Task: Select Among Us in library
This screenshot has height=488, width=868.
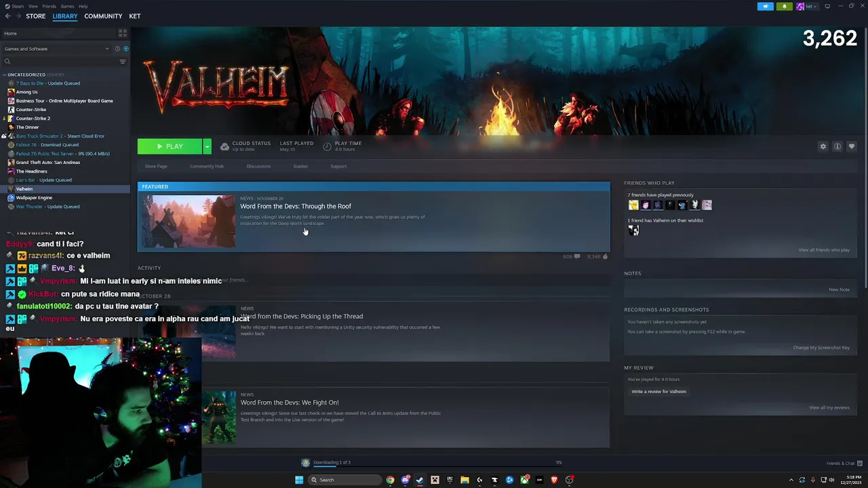Action: pos(27,92)
